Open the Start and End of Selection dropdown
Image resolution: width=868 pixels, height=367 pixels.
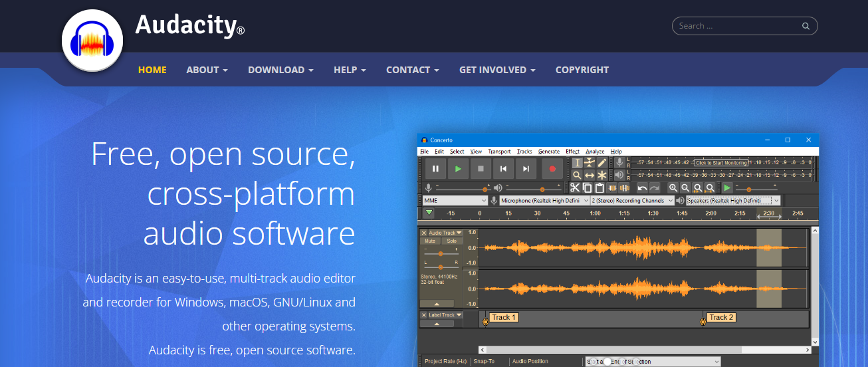point(653,362)
